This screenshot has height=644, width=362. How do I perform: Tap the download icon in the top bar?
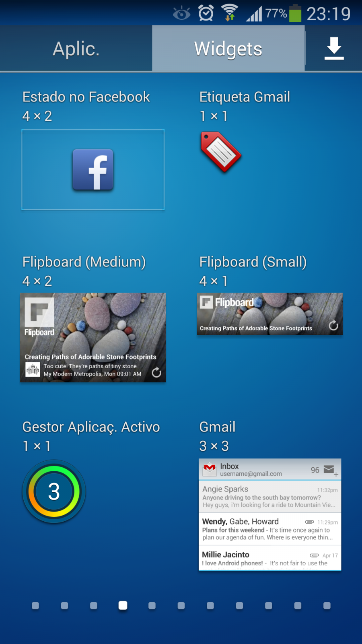pyautogui.click(x=334, y=48)
